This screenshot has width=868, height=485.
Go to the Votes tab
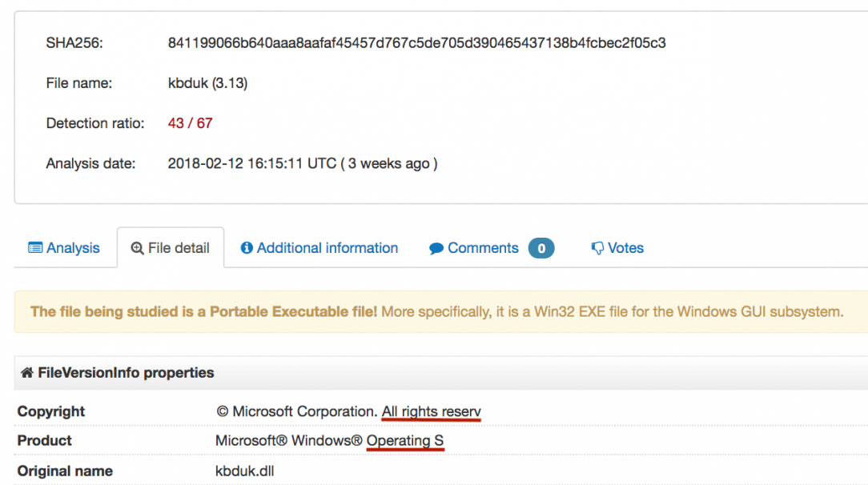(625, 248)
